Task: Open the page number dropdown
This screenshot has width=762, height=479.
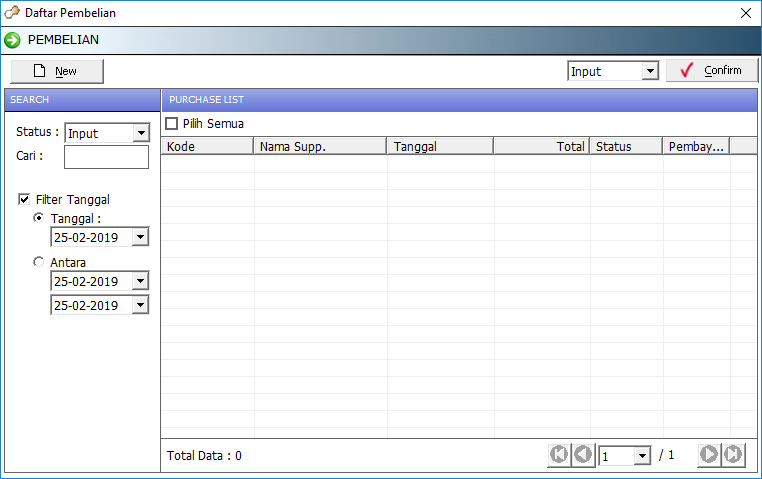Action: (641, 456)
